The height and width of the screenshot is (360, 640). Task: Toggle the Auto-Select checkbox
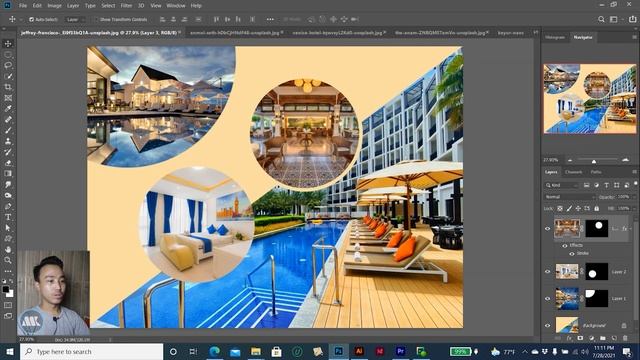[x=31, y=19]
